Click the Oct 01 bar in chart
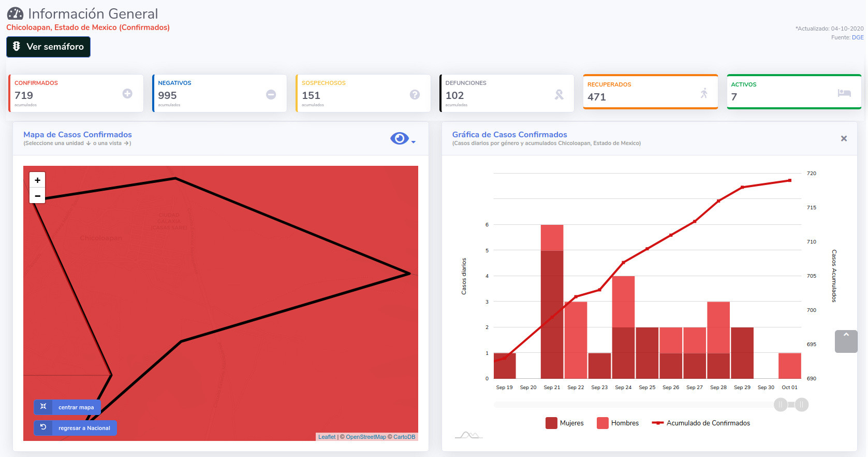The height and width of the screenshot is (457, 868). coord(790,366)
